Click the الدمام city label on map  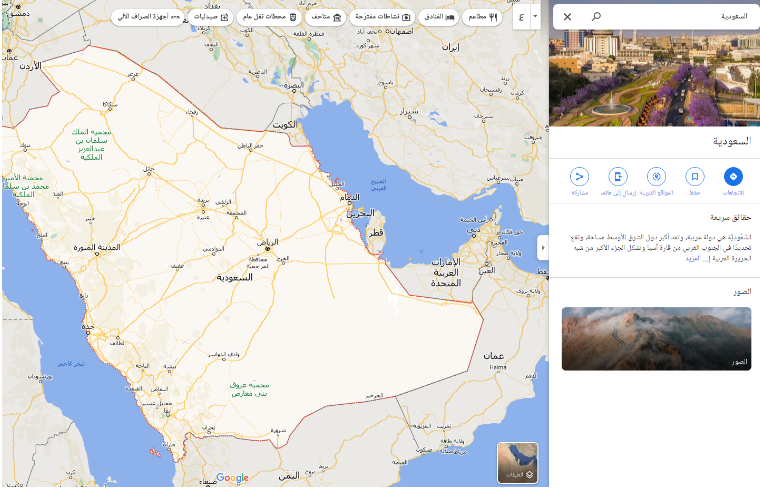(349, 197)
